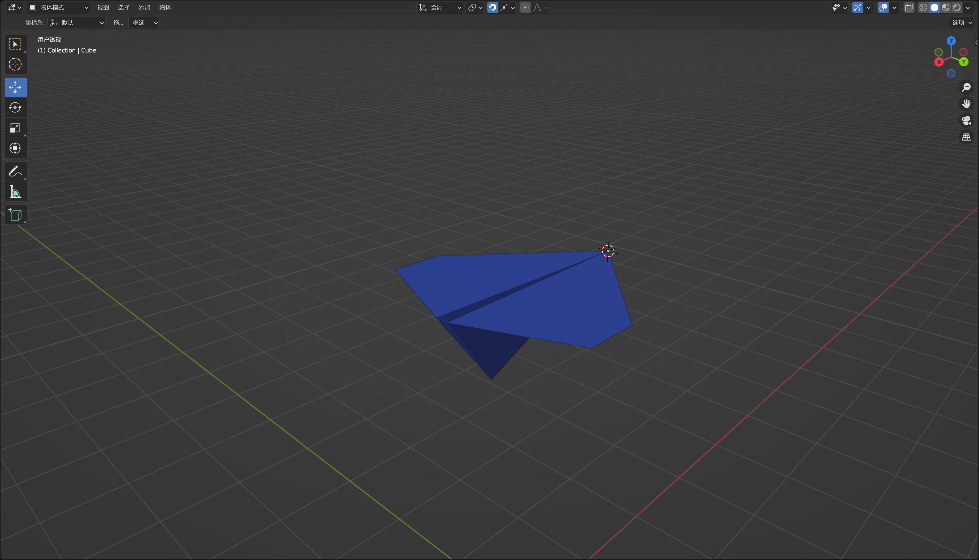
Task: Open the gizmo settings dropdown arrow
Action: (x=868, y=7)
